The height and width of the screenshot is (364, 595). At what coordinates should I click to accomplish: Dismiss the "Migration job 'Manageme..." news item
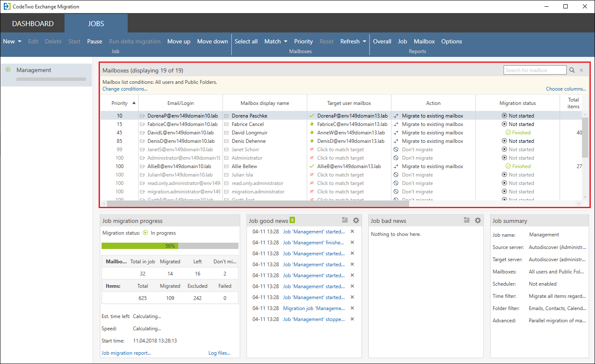tap(352, 308)
